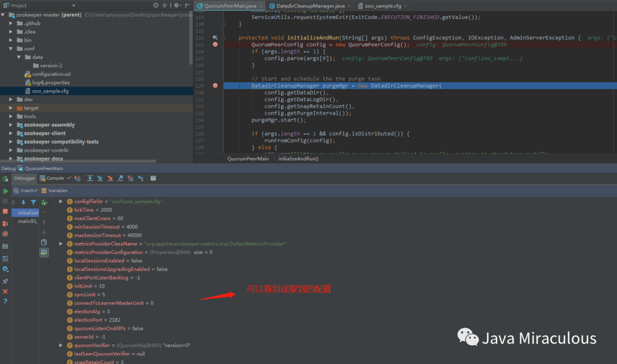The height and width of the screenshot is (364, 617).
Task: Click the Step Out icon
Action: [x=121, y=179]
